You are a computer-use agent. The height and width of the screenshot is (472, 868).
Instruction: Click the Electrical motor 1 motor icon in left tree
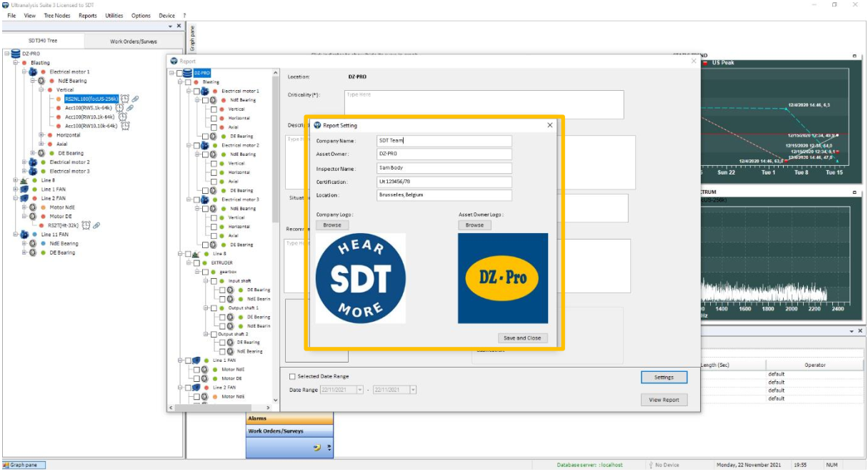click(33, 72)
